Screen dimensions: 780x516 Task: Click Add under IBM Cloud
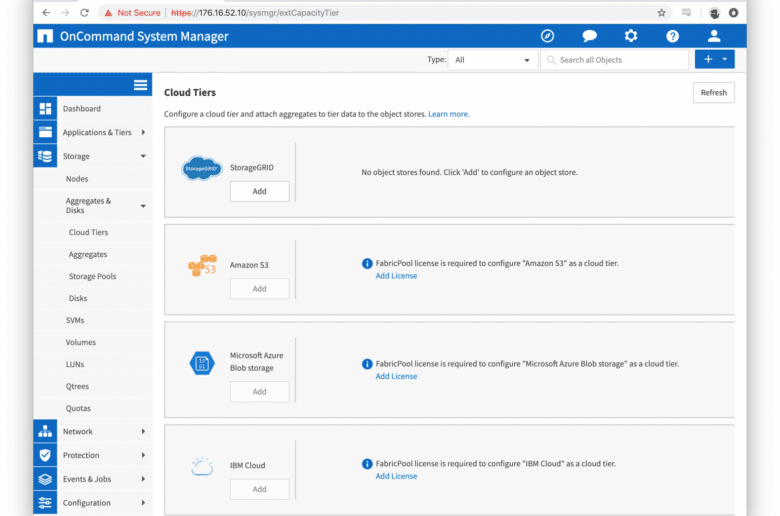pos(260,489)
